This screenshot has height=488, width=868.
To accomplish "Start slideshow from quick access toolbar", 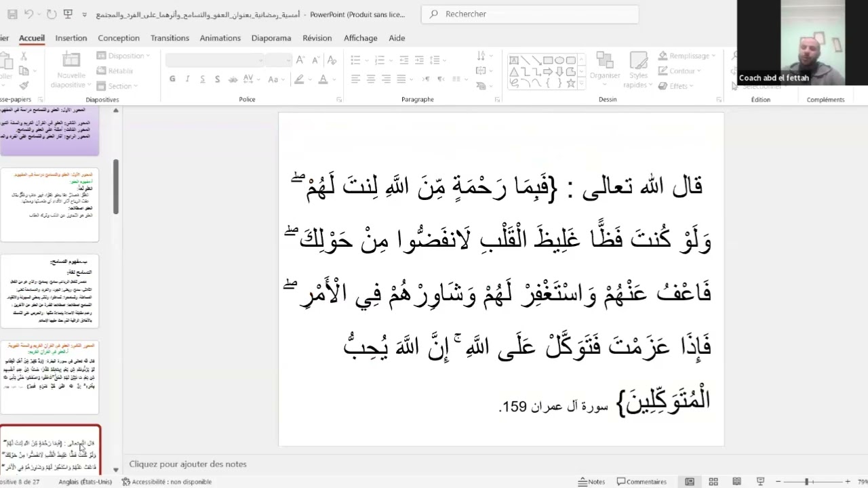I will 68,14.
